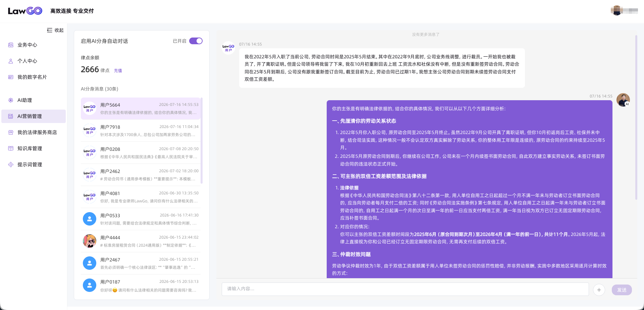Click the AI lawyer avatar beside reply
644x310 pixels.
tap(623, 100)
